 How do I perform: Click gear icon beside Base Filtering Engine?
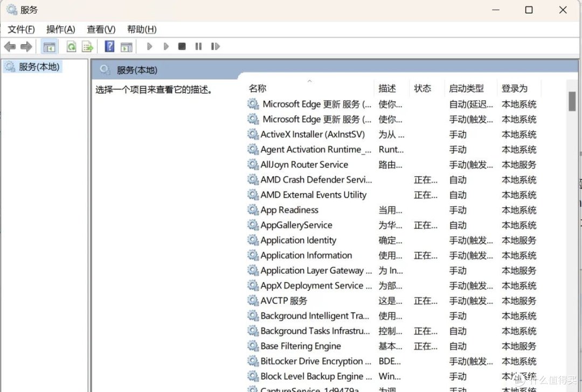tap(253, 346)
